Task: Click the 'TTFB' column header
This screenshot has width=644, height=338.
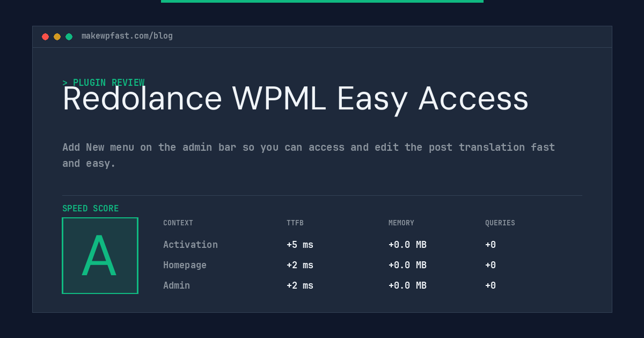Action: [x=295, y=223]
